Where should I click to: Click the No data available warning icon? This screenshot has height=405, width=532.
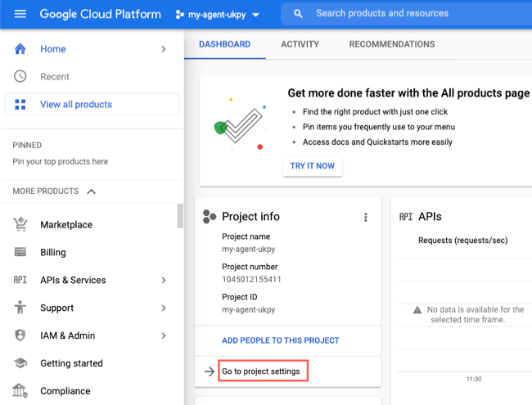417,310
